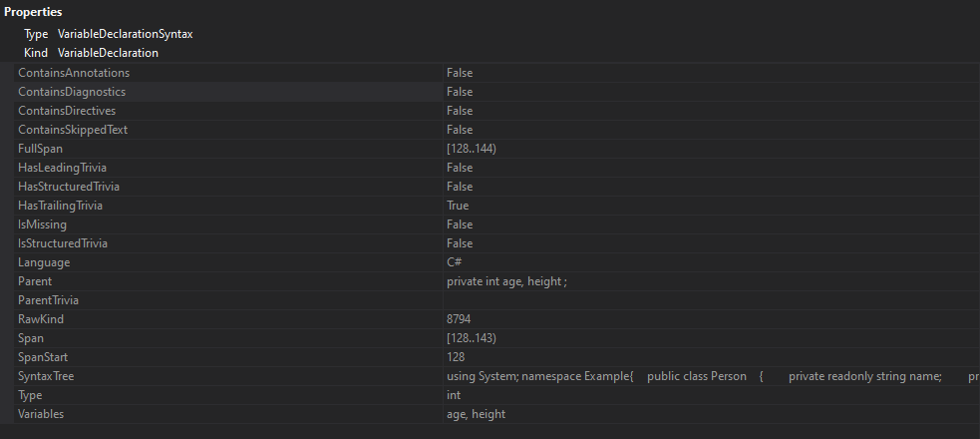This screenshot has width=980, height=439.
Task: Click the FullSpan value [128..144)
Action: 472,149
